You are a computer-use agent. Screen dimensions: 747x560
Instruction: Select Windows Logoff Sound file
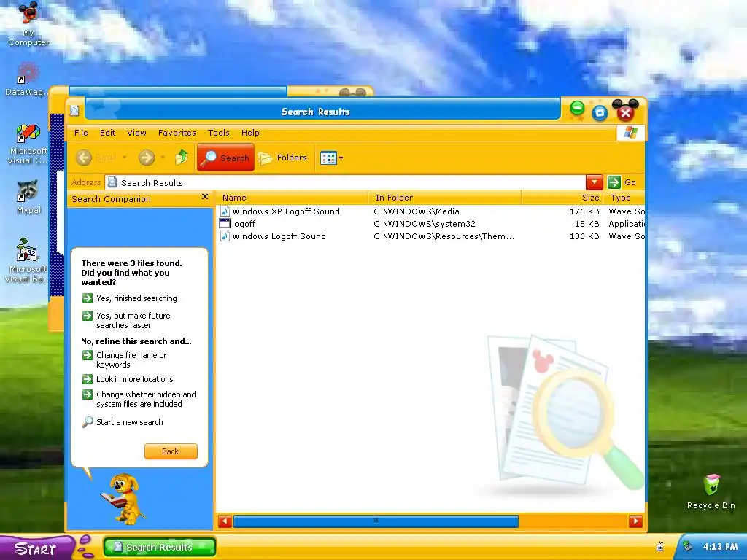pos(279,236)
